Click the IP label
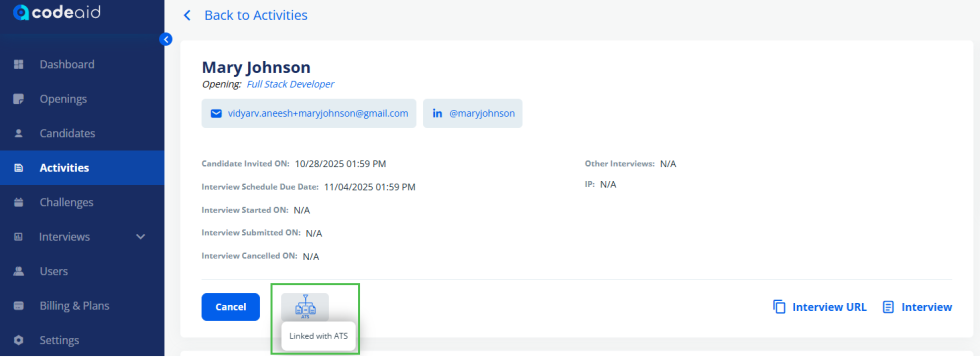 click(590, 185)
